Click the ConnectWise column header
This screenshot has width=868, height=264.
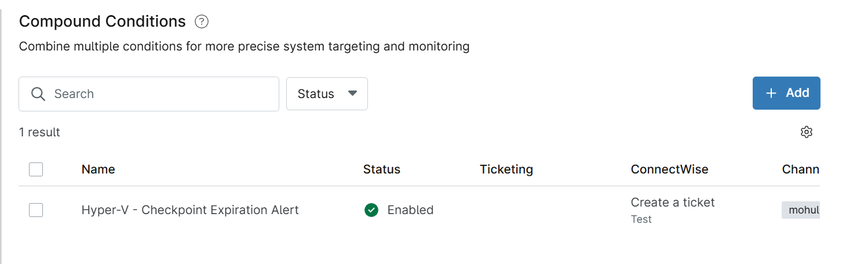[x=669, y=169]
